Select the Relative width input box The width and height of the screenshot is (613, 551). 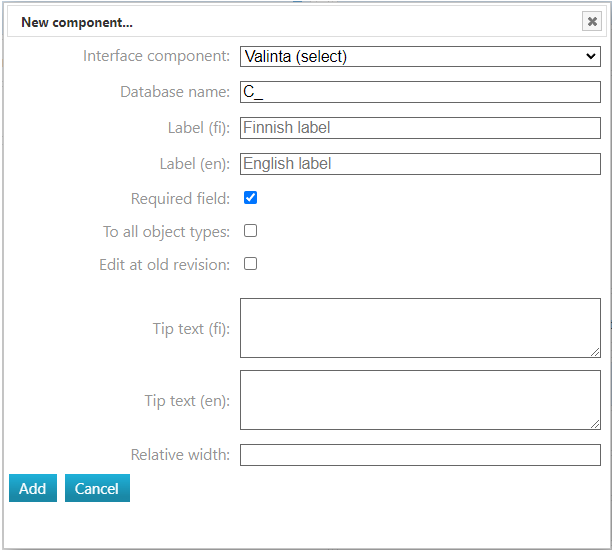[420, 455]
